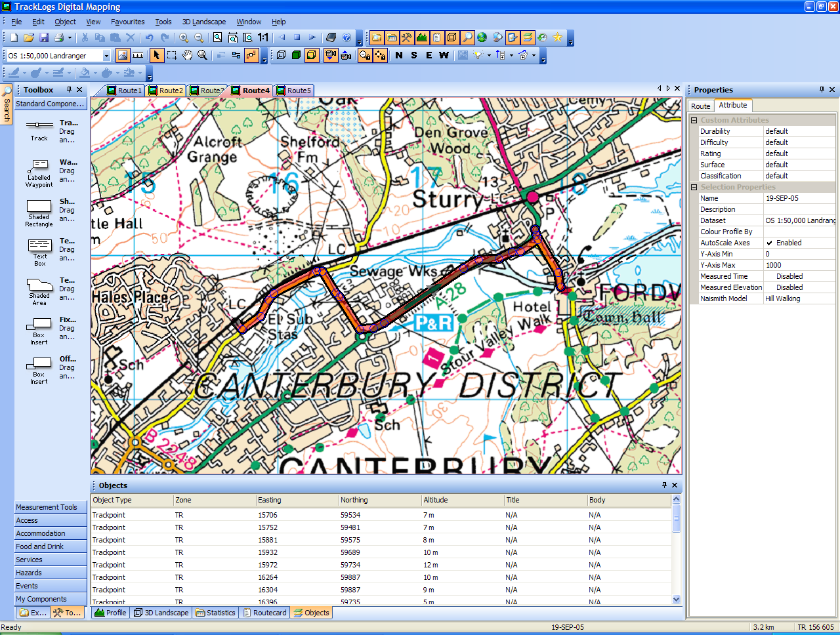This screenshot has width=840, height=635.
Task: Open the 3D Landscape menu
Action: [x=204, y=22]
